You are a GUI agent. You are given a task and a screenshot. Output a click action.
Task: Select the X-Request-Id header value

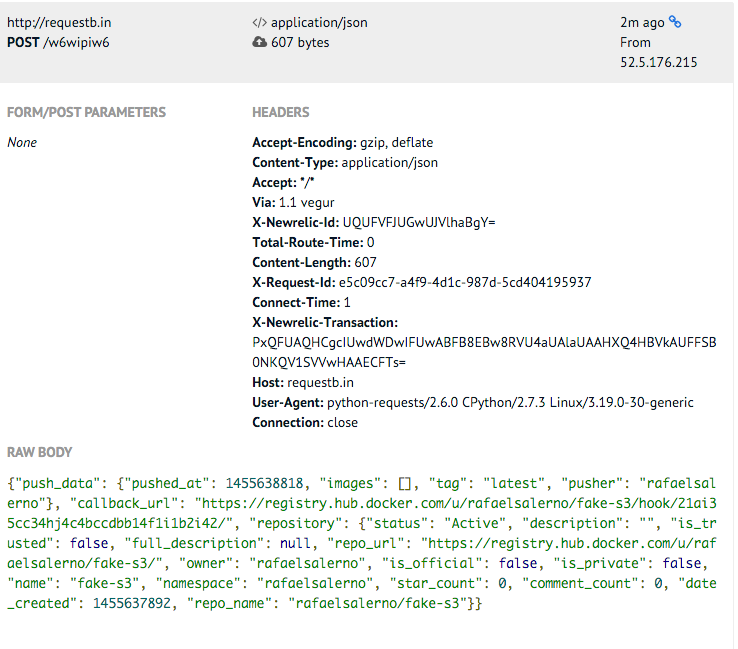click(465, 282)
